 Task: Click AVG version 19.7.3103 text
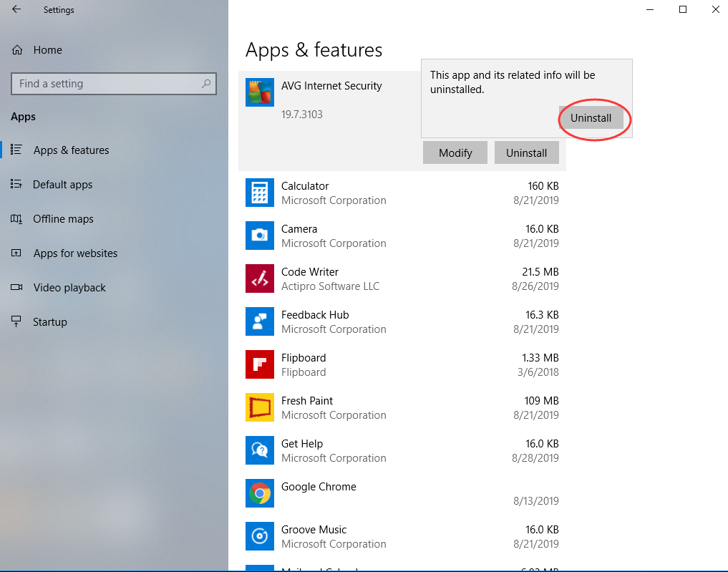tap(302, 115)
